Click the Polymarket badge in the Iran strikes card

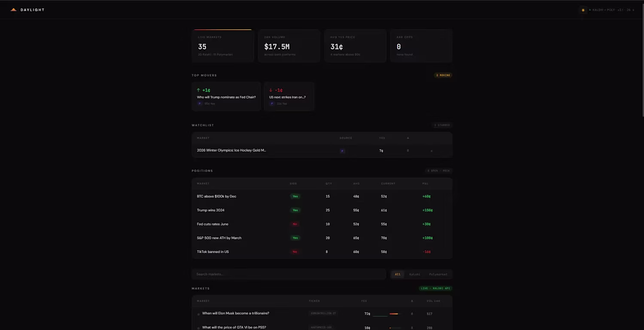tap(272, 104)
